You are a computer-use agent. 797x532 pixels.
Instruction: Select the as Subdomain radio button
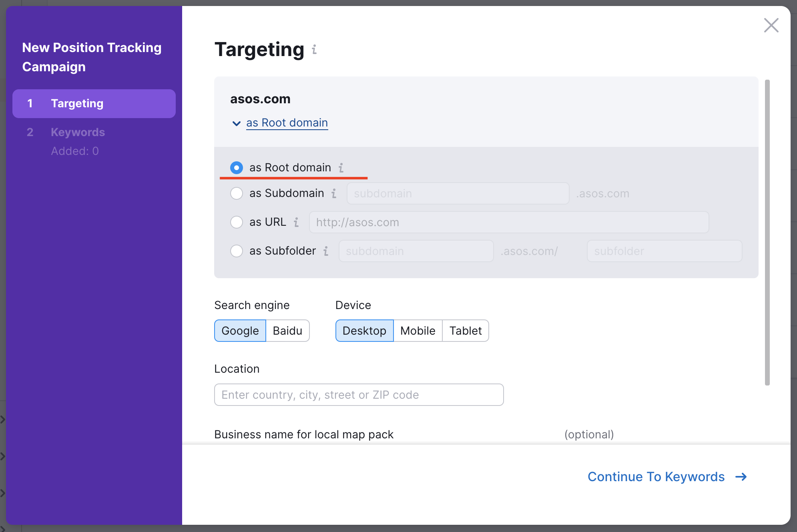(x=237, y=193)
